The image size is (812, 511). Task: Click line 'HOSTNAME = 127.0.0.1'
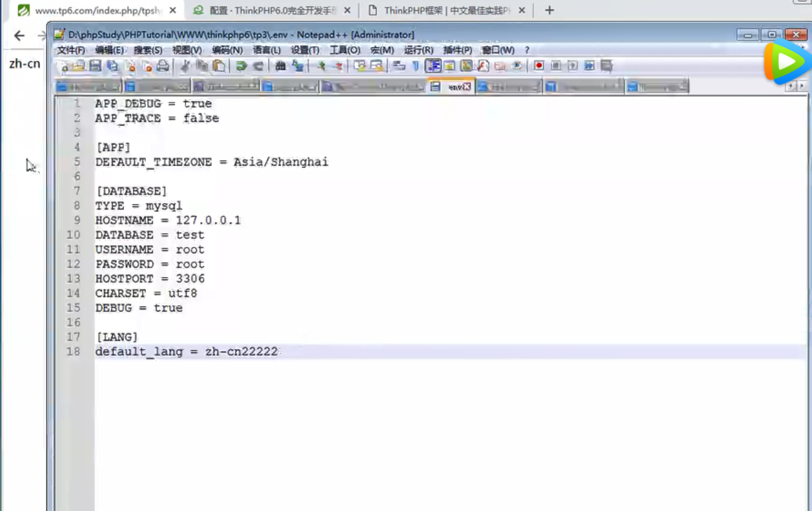(x=168, y=221)
